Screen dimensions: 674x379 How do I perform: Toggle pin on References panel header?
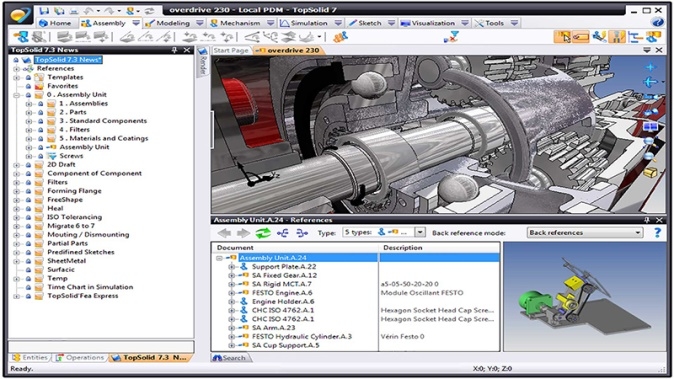click(x=647, y=220)
